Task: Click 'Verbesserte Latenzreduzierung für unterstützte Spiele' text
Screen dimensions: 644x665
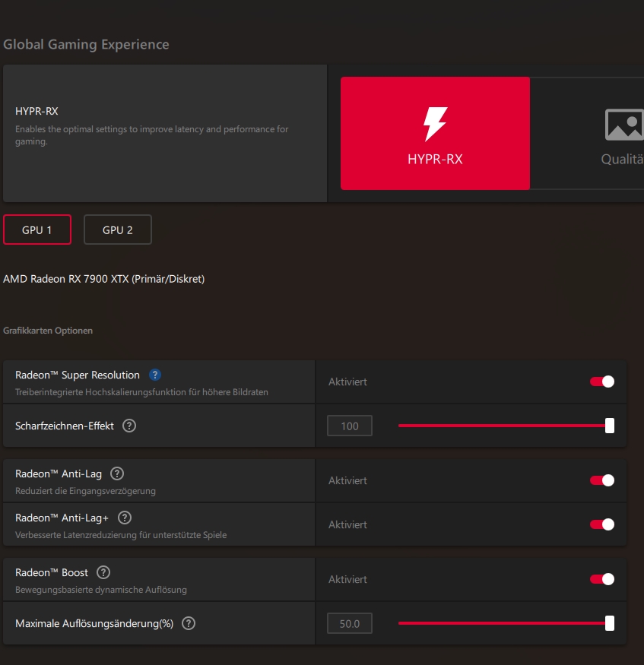Action: point(121,535)
